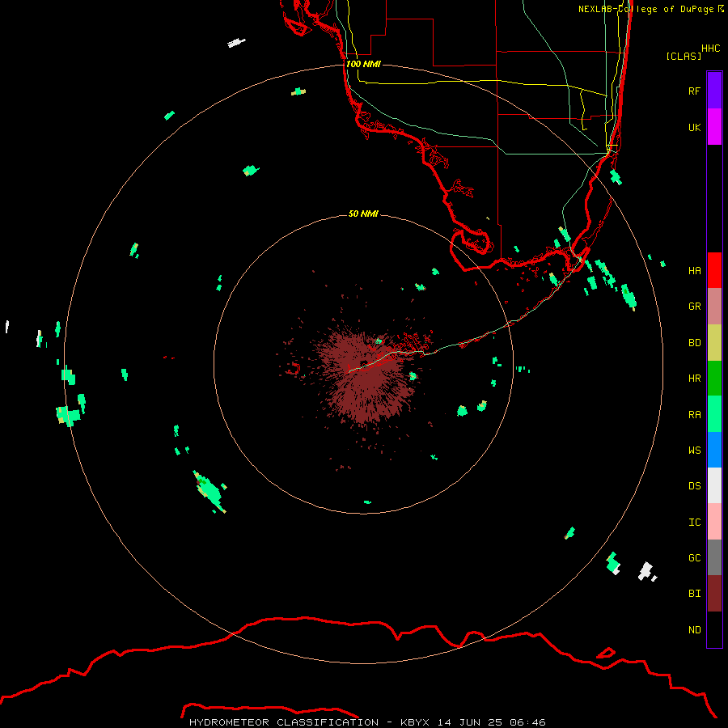Click the ND black legend swatch
The height and width of the screenshot is (728, 728).
pyautogui.click(x=714, y=629)
